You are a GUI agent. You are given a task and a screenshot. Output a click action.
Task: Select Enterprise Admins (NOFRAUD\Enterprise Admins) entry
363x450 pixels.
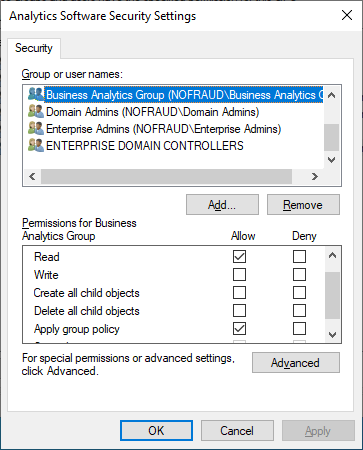163,129
